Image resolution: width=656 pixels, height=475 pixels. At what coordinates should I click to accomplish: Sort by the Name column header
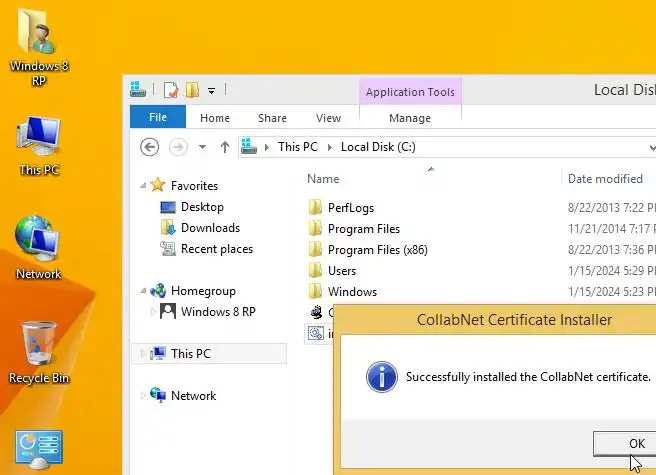[323, 179]
